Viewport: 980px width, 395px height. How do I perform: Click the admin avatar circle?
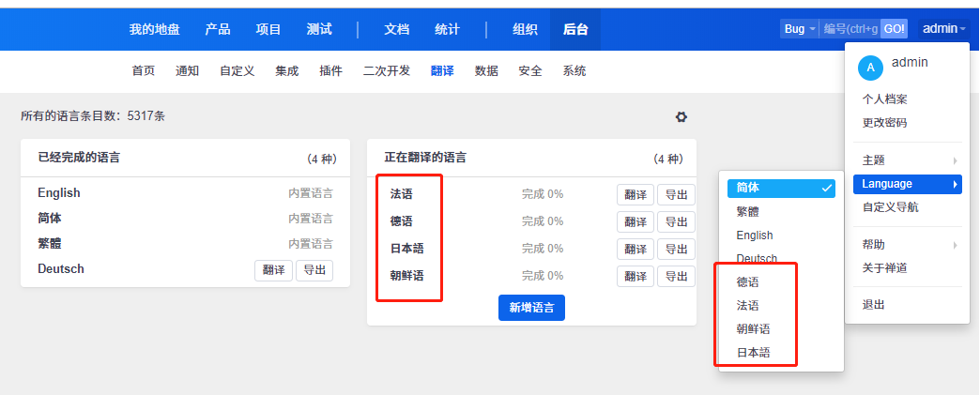[x=870, y=68]
